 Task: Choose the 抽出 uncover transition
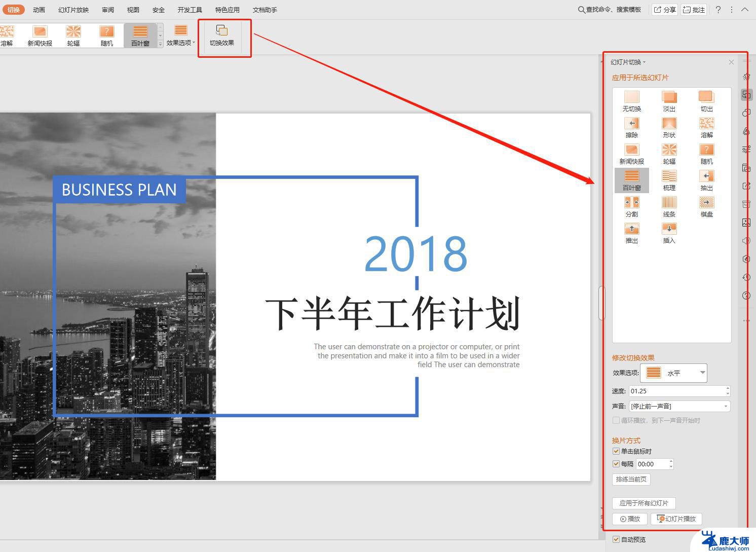[706, 180]
